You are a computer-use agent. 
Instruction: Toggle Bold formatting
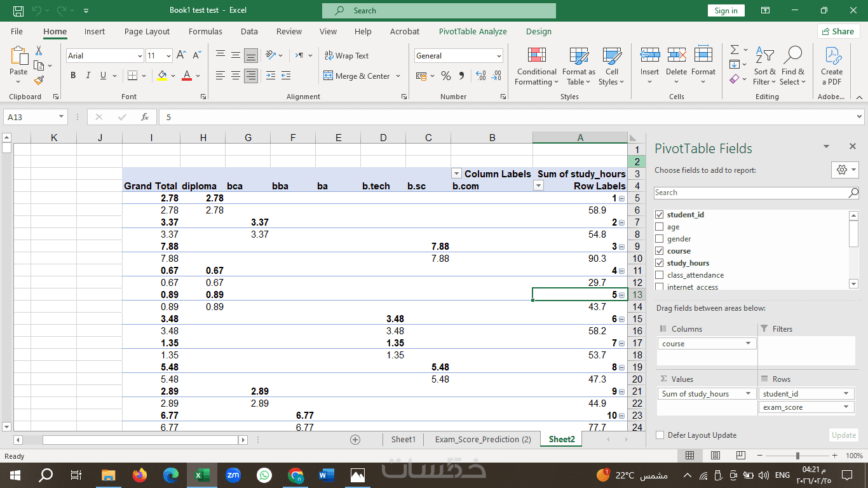tap(73, 76)
